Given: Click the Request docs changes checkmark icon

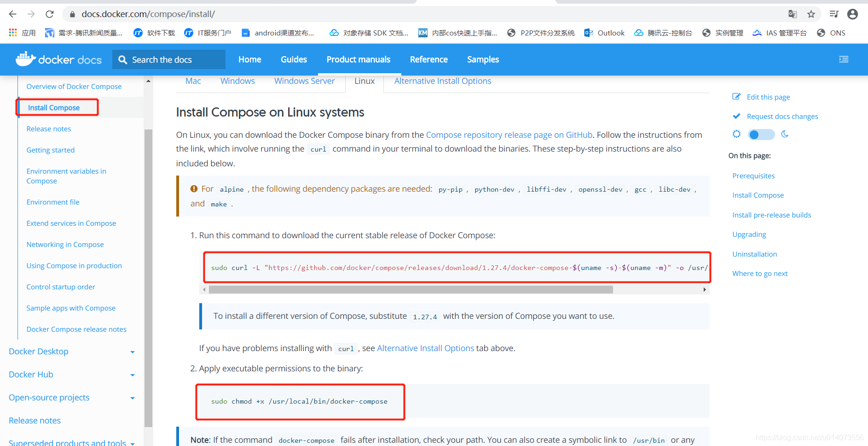Looking at the screenshot, I should tap(736, 116).
